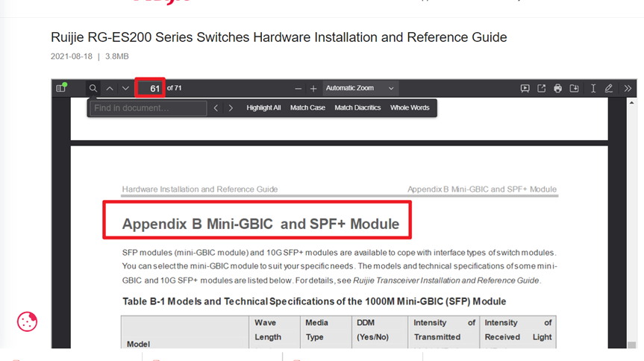Open the Automatic Zoom dropdown

(360, 88)
